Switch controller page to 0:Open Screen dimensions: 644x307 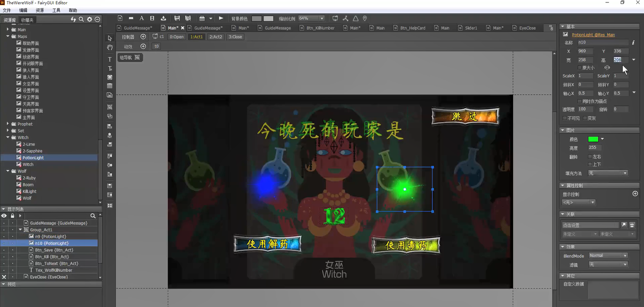[x=176, y=37]
